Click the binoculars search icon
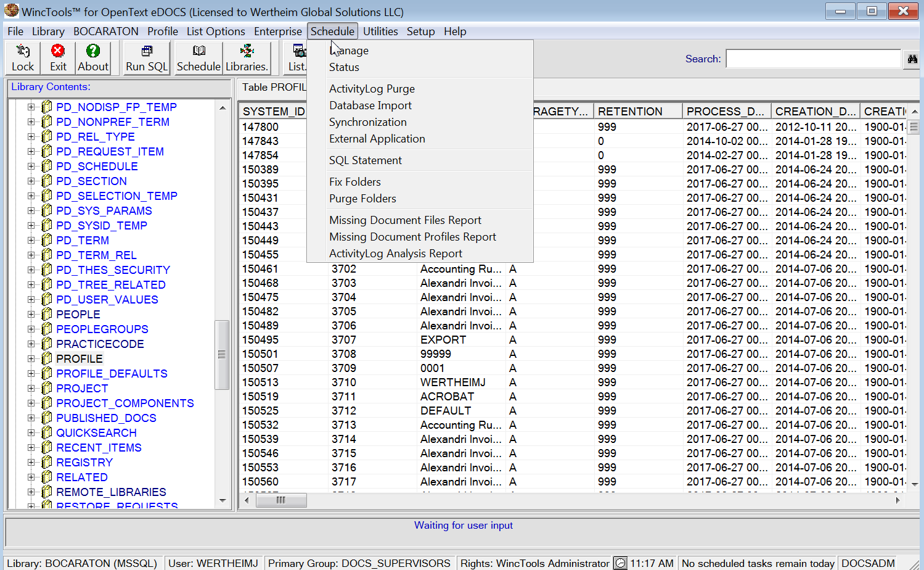The width and height of the screenshot is (924, 570). click(x=912, y=59)
